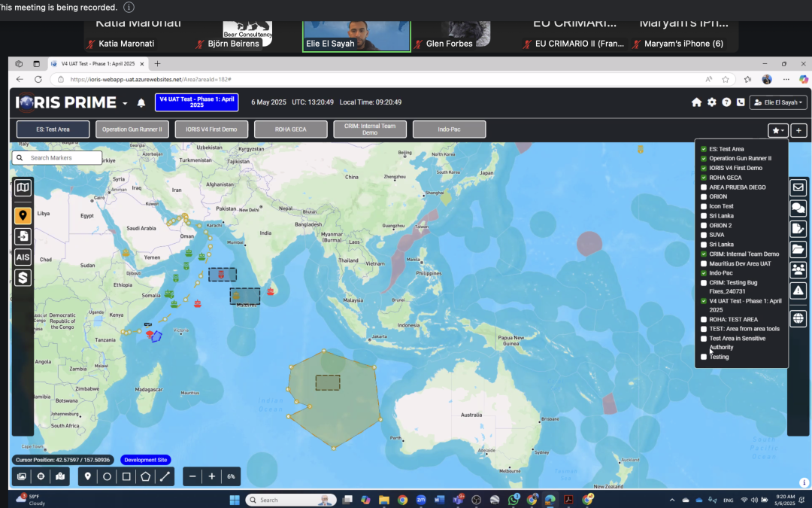Open notifications bell icon
The image size is (812, 508).
141,102
